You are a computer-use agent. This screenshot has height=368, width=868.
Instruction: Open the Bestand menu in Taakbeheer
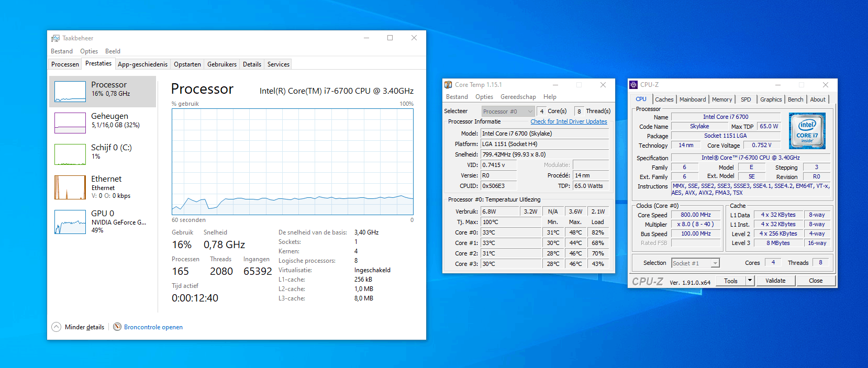tap(62, 51)
